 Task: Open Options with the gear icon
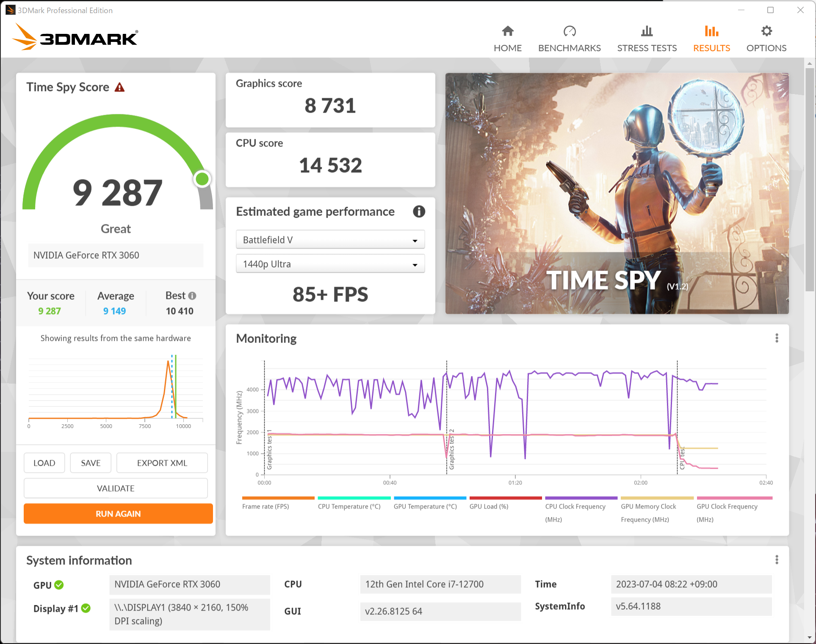(x=766, y=31)
